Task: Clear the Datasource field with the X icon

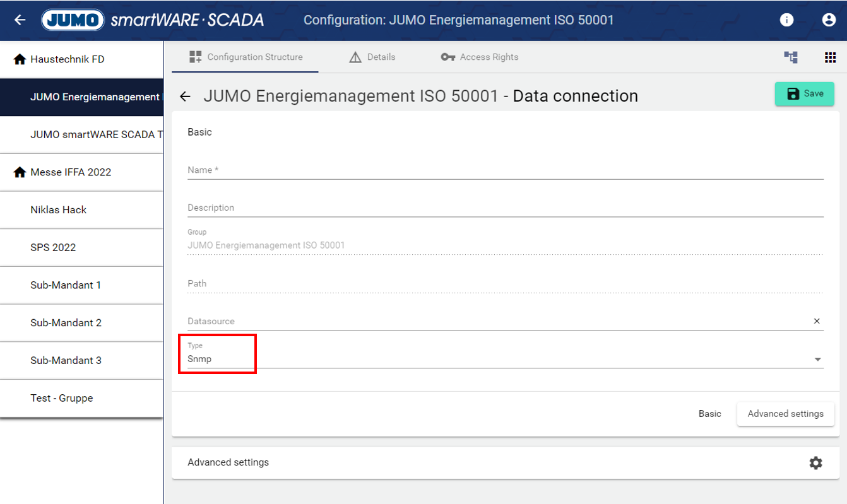Action: coord(817,321)
